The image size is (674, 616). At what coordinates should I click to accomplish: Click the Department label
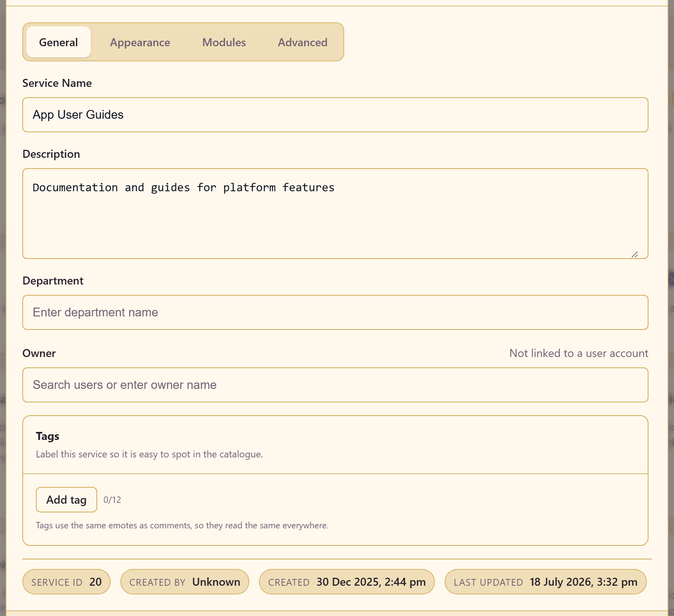click(53, 281)
